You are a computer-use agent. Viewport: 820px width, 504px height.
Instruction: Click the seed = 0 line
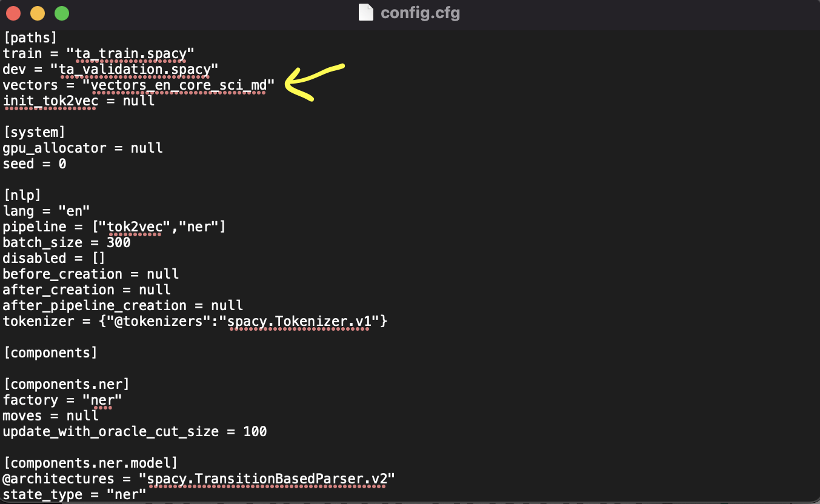(35, 164)
